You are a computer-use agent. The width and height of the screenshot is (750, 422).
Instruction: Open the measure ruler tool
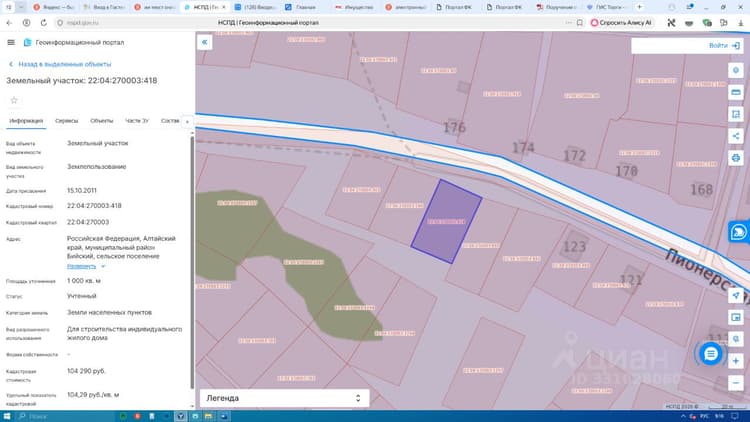(x=736, y=92)
